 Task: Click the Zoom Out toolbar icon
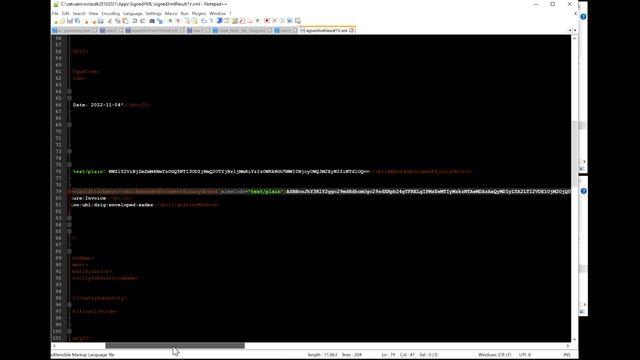pos(178,21)
